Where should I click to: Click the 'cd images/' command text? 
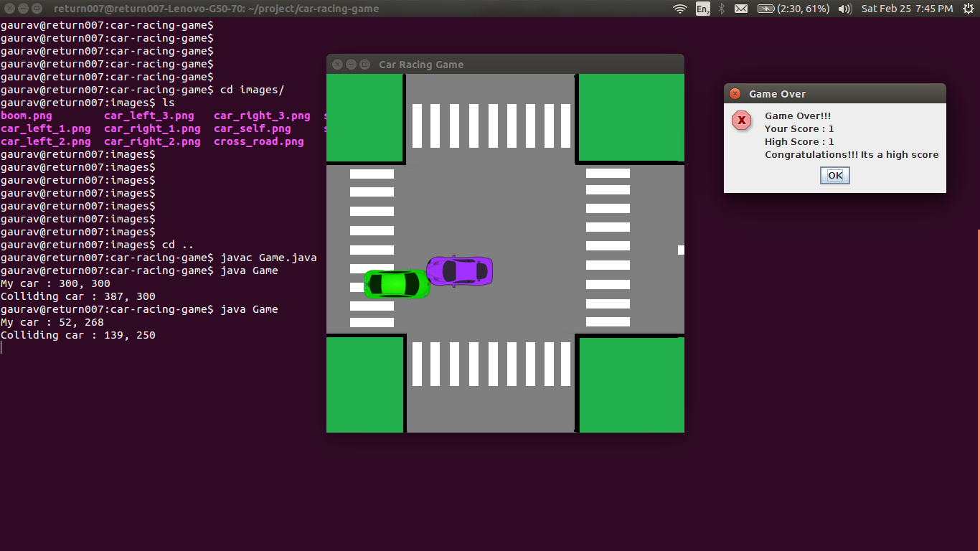tap(253, 90)
